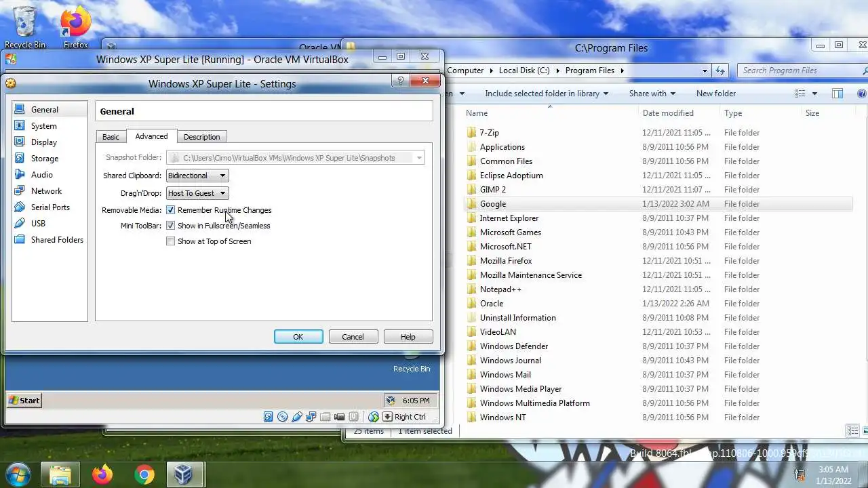Screen dimensions: 868x488
Task: Toggle Remember Runtime Changes checkbox
Action: pos(171,210)
